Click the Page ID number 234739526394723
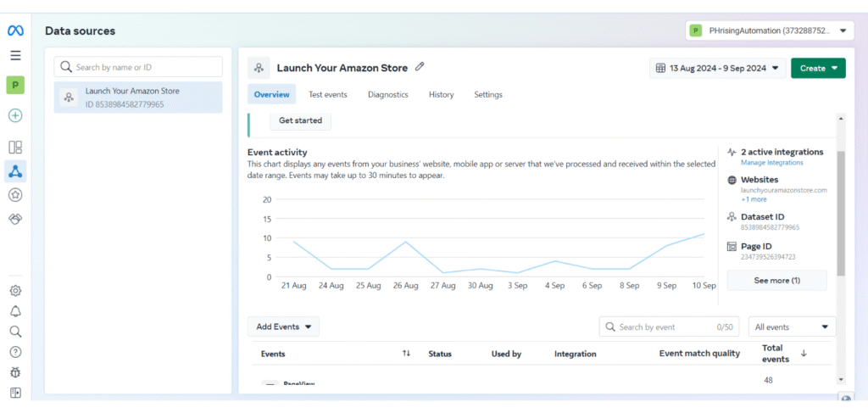 768,257
